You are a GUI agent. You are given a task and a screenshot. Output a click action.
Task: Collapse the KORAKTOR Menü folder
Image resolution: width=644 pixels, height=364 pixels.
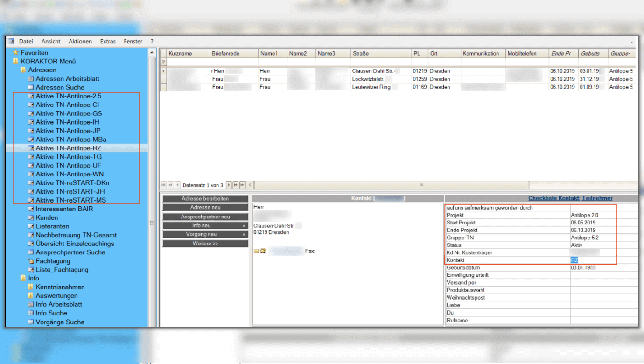coord(16,61)
